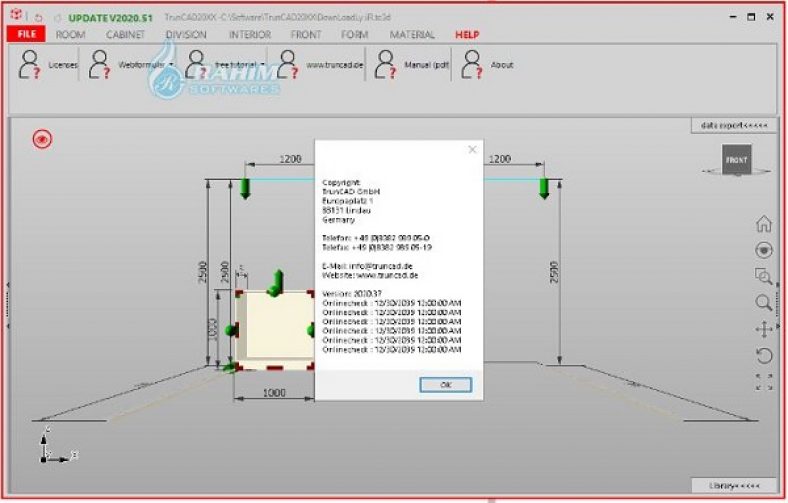788x503 pixels.
Task: Click the About icon in toolbar
Action: pos(472,64)
